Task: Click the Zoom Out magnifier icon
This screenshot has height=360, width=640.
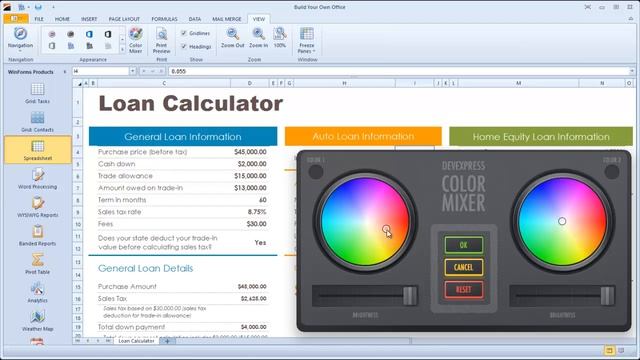Action: pos(233,34)
